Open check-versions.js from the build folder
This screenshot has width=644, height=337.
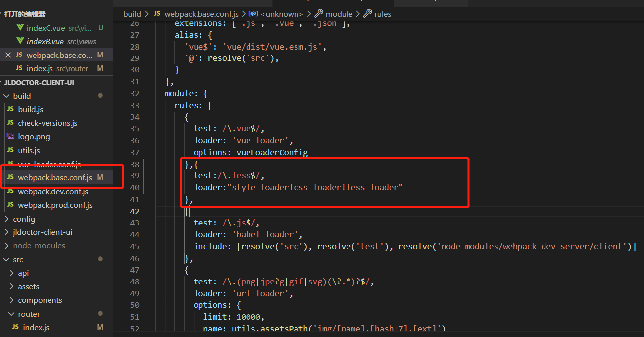coord(51,123)
